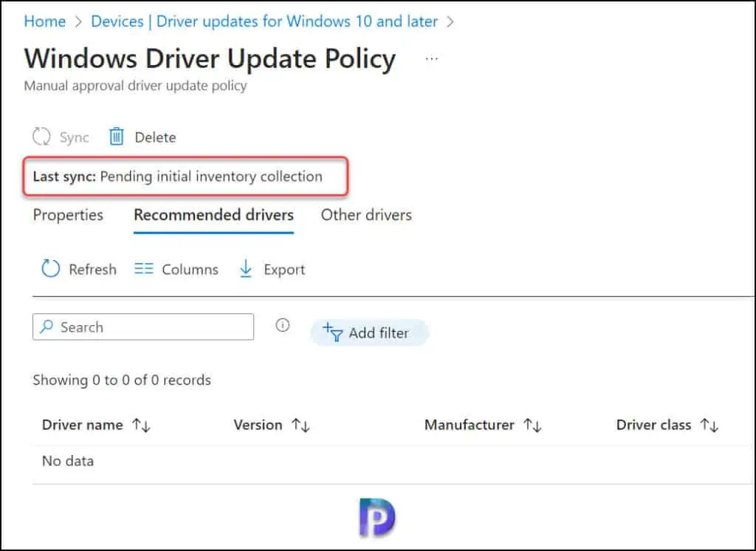Click the Refresh label text
The width and height of the screenshot is (756, 551).
point(92,270)
